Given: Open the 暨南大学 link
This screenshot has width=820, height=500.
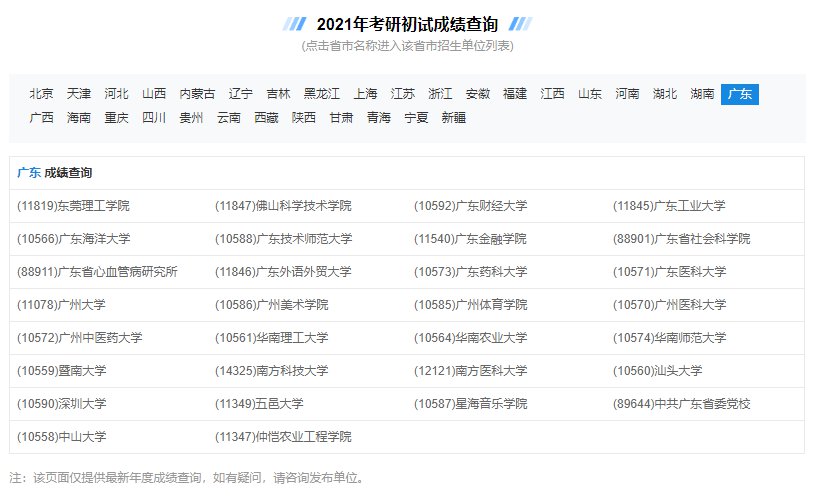Looking at the screenshot, I should [x=62, y=371].
